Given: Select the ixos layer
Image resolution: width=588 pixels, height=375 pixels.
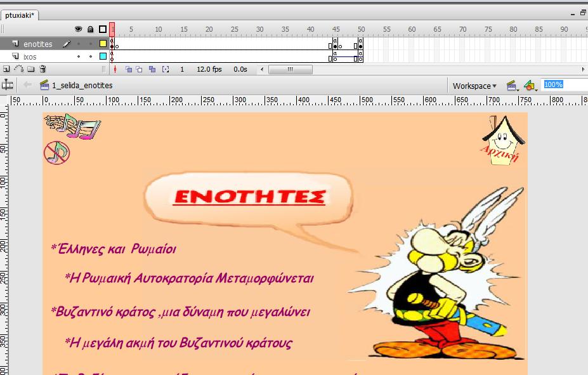Looking at the screenshot, I should pyautogui.click(x=30, y=56).
